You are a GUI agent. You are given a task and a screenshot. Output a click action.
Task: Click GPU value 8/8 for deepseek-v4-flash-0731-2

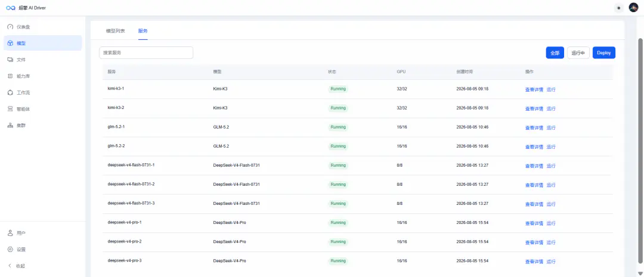pyautogui.click(x=400, y=184)
